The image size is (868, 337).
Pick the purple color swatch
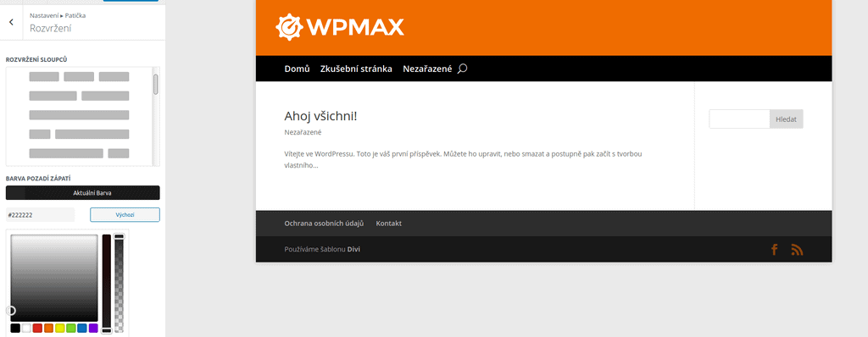click(x=93, y=329)
